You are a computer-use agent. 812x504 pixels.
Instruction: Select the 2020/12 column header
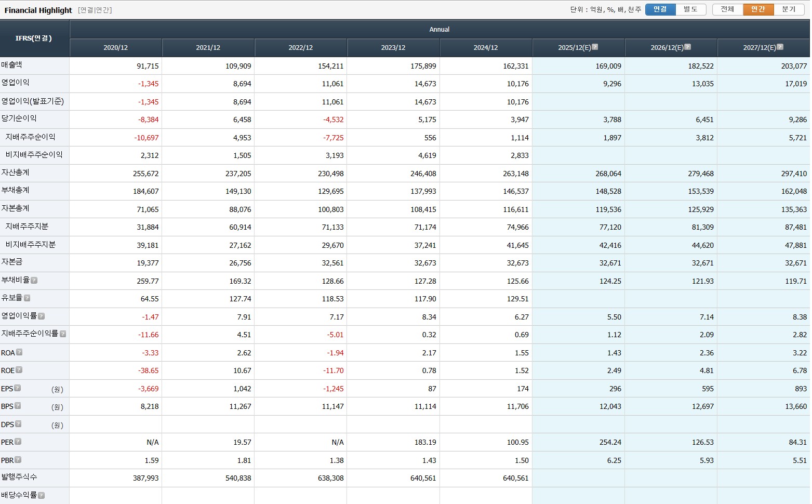(116, 47)
